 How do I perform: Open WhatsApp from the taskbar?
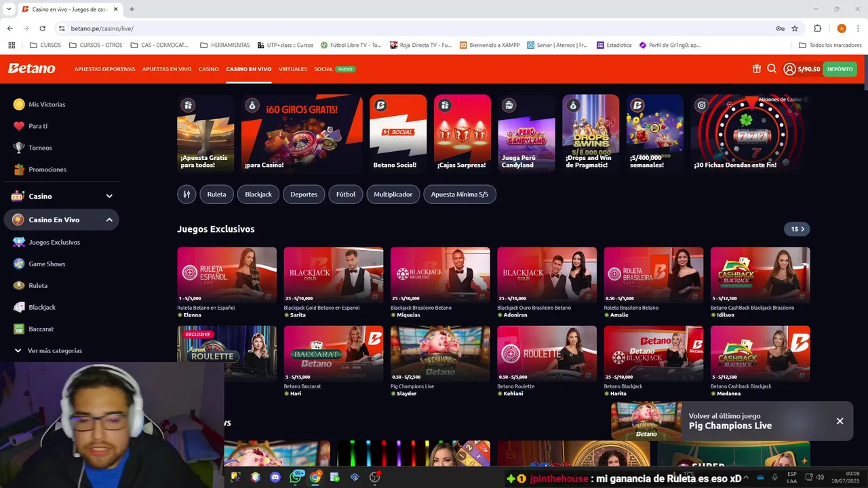tap(295, 477)
